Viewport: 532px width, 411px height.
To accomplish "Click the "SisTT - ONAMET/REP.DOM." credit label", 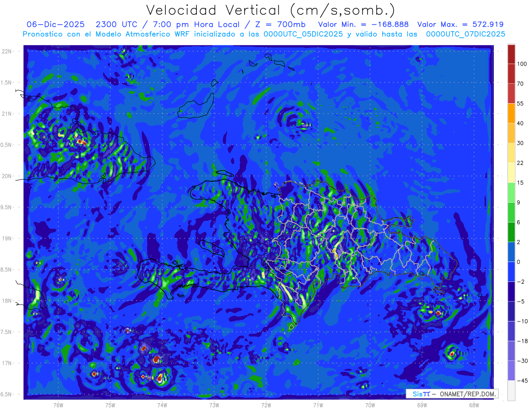I will click(x=452, y=394).
